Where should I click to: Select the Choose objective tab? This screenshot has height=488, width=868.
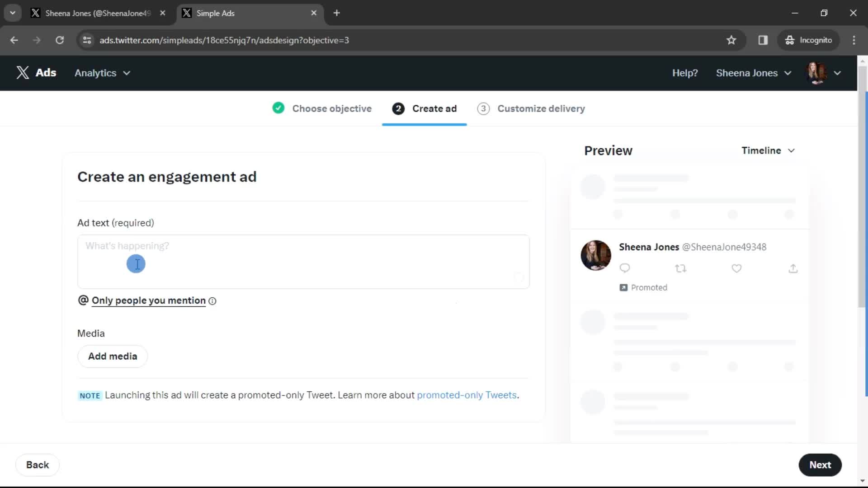click(x=331, y=108)
